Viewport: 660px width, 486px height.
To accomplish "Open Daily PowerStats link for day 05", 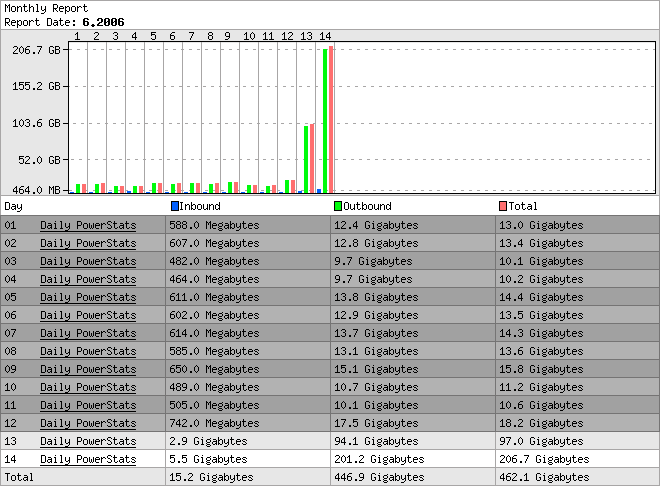I will pyautogui.click(x=88, y=297).
